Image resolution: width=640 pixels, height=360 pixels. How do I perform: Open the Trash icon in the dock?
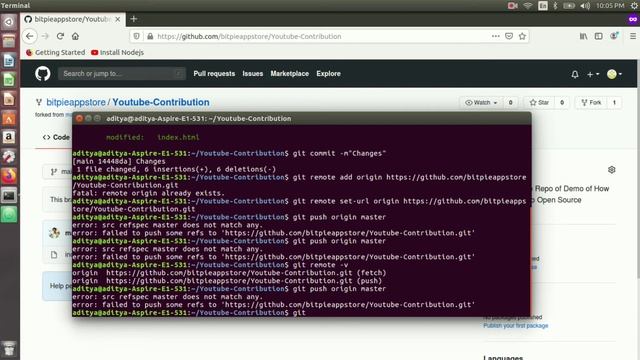[x=9, y=349]
